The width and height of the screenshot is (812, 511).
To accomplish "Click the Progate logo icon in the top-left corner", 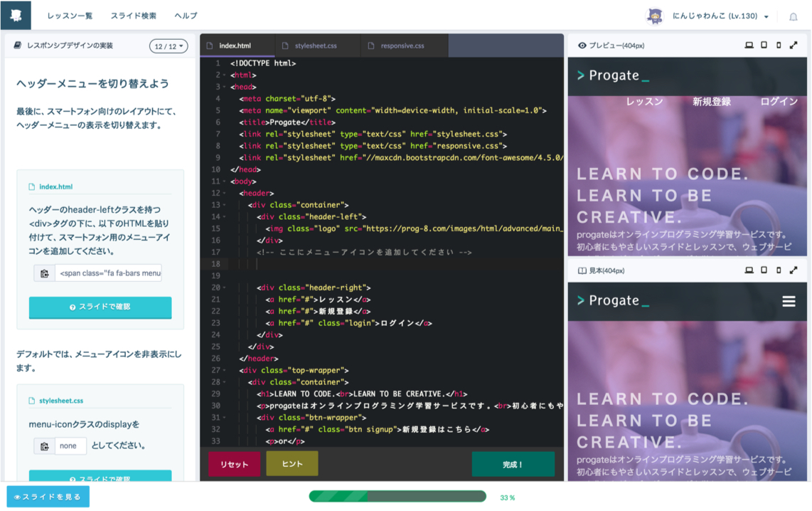I will (x=16, y=15).
